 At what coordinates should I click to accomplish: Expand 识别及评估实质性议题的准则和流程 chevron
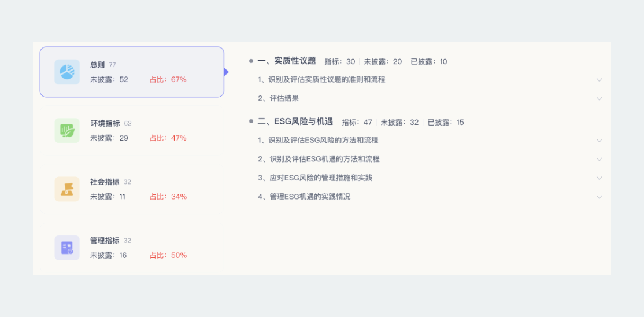point(599,80)
